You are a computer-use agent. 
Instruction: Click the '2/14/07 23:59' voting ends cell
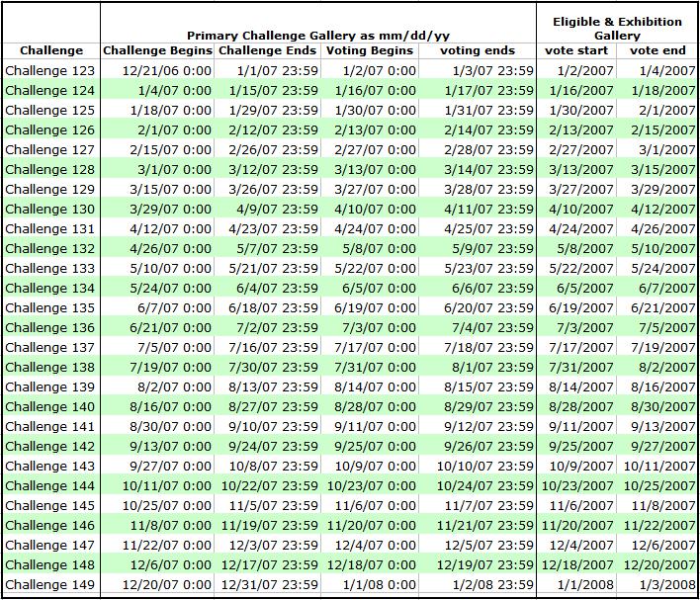coord(488,129)
